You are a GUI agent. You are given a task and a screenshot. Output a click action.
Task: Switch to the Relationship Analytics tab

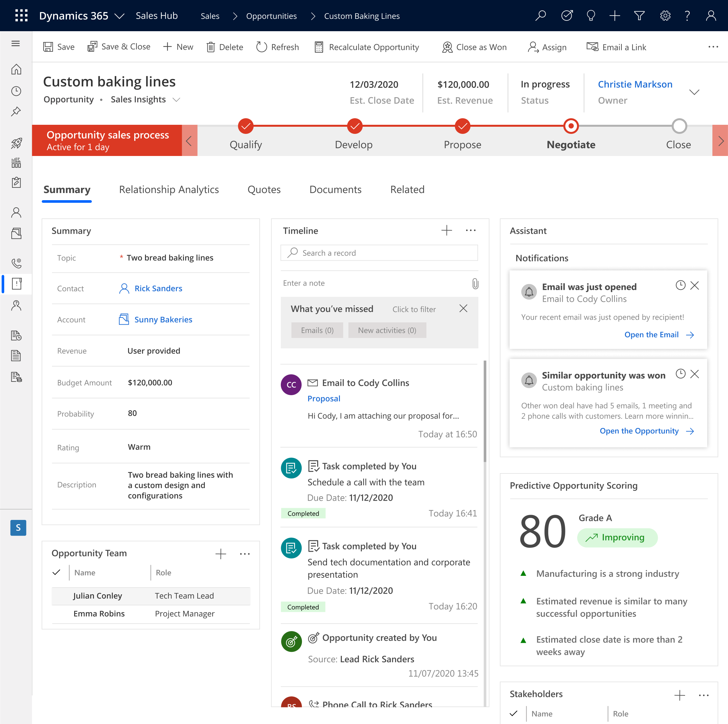(169, 189)
